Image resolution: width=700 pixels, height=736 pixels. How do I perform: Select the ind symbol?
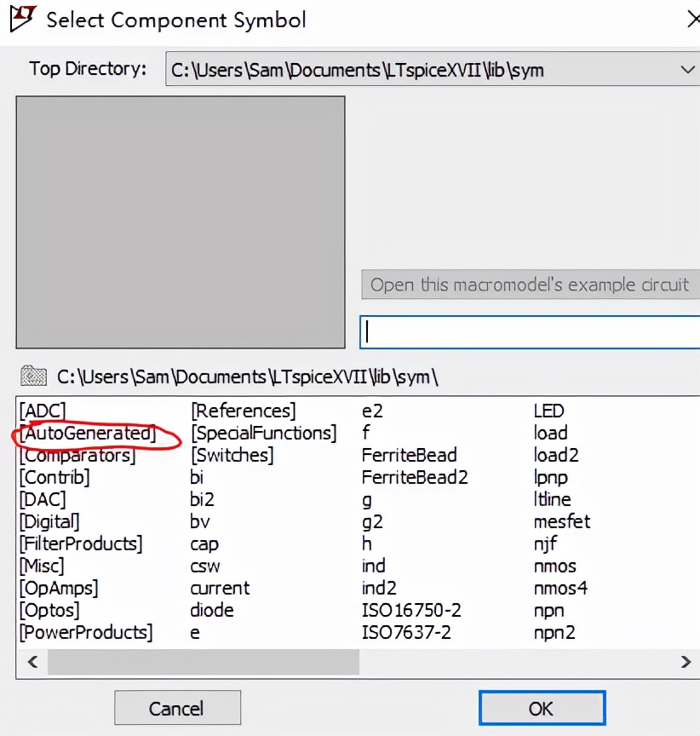click(x=374, y=566)
